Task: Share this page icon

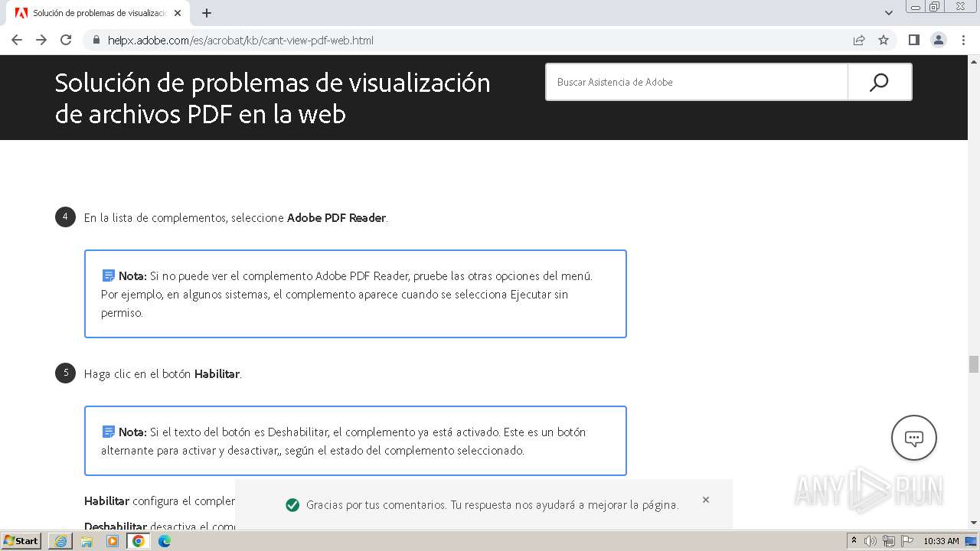Action: (859, 40)
